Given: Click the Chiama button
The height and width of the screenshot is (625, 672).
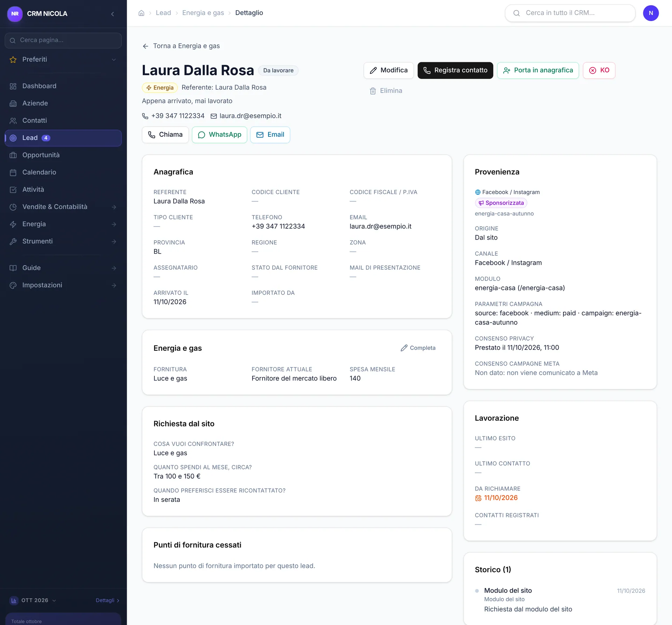Looking at the screenshot, I should tap(165, 135).
